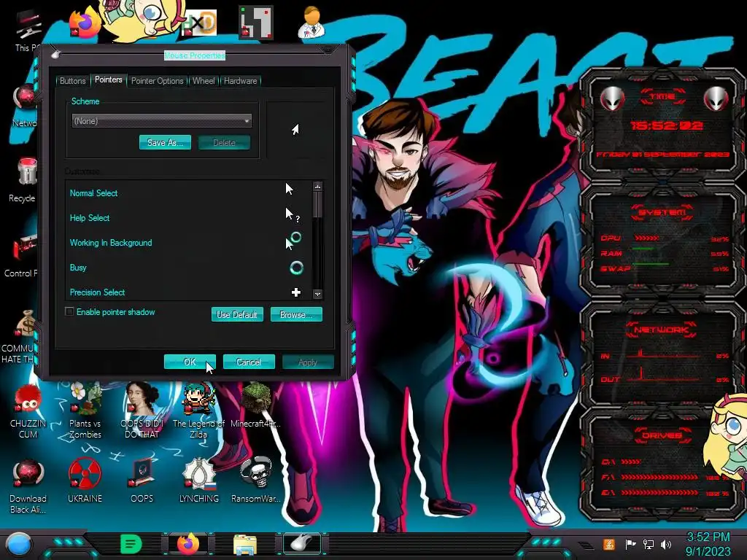Select the Mouse Properties taskbar button
Image resolution: width=747 pixels, height=560 pixels.
tap(302, 544)
